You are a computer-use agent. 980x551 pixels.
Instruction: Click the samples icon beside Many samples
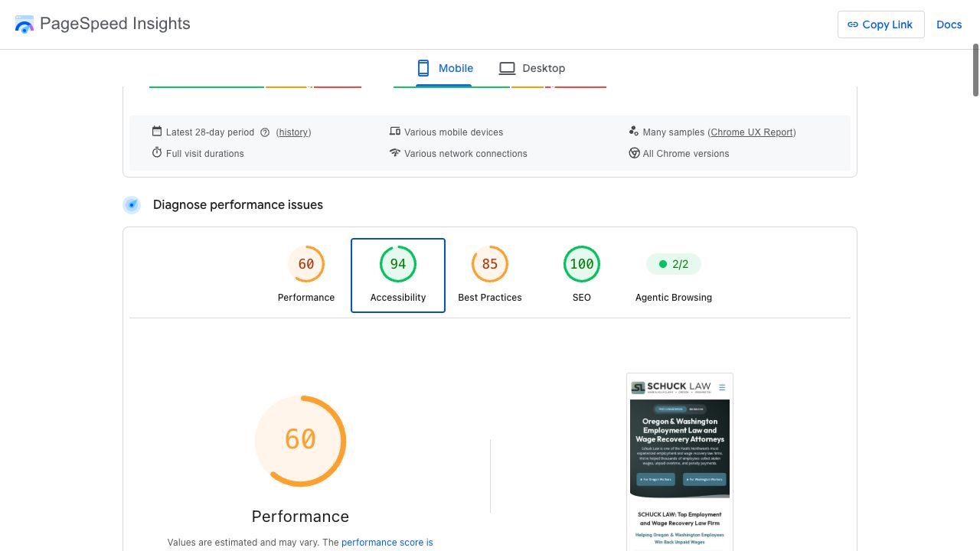(634, 132)
